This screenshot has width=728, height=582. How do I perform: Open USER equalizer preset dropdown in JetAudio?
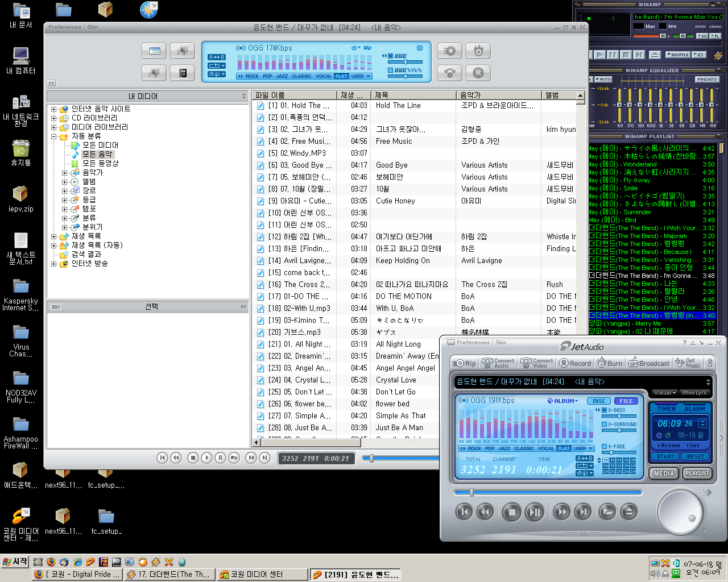click(582, 448)
